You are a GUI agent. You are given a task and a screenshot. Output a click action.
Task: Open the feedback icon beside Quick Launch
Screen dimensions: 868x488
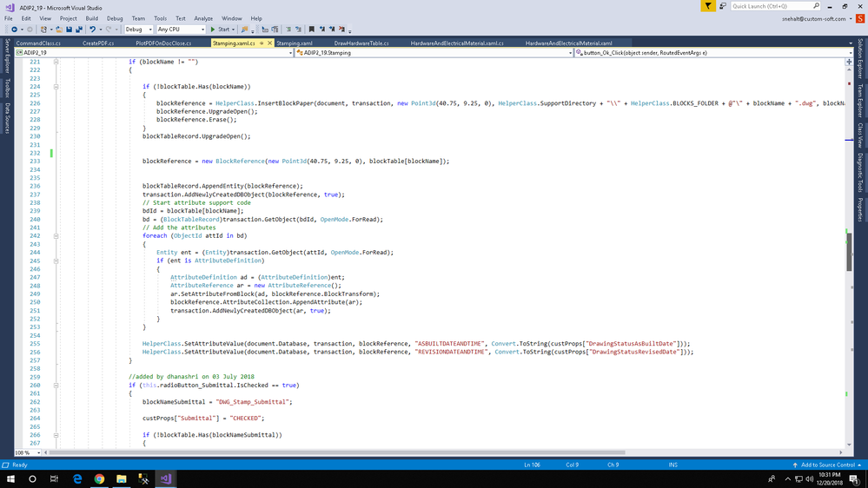(x=723, y=6)
